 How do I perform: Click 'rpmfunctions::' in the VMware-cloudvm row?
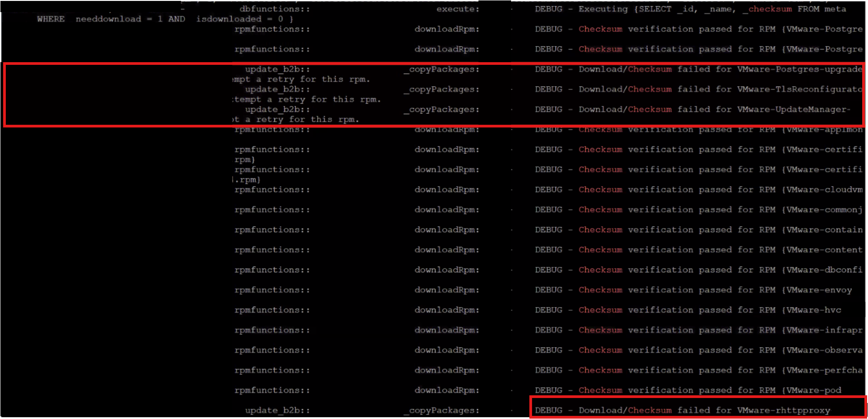272,190
